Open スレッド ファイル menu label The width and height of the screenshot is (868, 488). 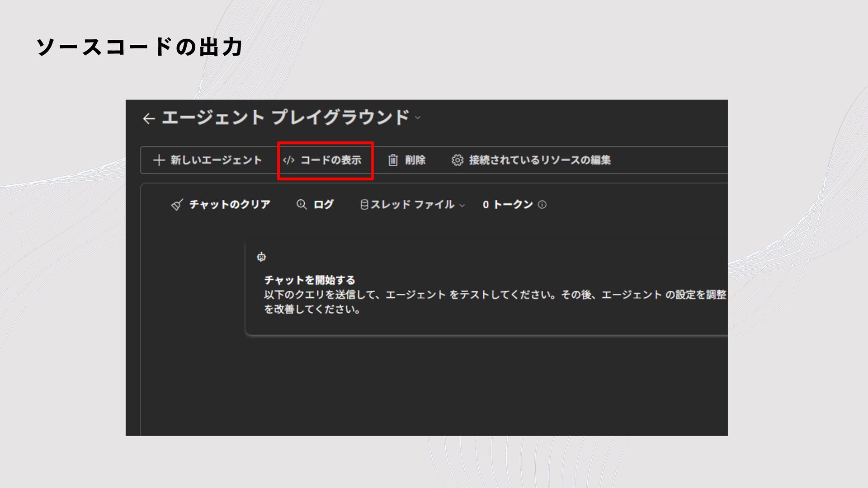tap(412, 205)
